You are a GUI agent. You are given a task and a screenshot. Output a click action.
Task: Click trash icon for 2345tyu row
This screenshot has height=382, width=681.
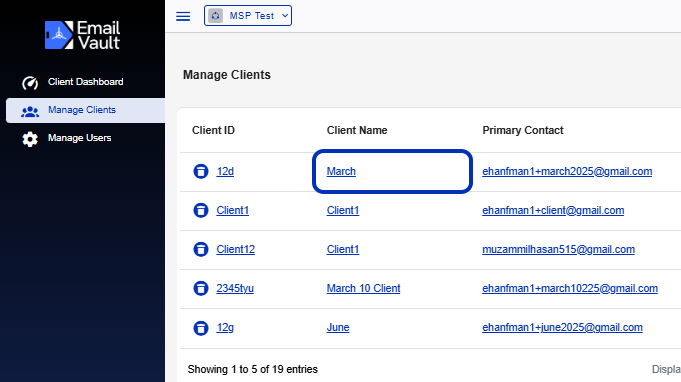[x=201, y=289]
